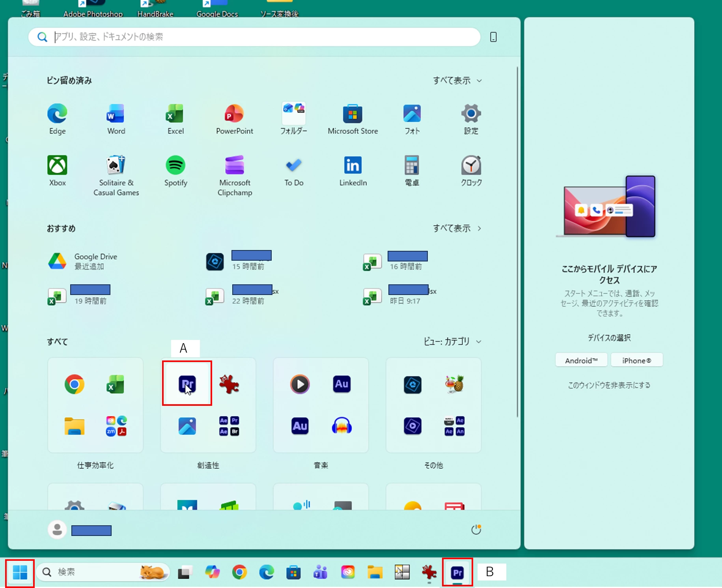Open Copilot from the taskbar
This screenshot has height=588, width=722.
click(213, 572)
